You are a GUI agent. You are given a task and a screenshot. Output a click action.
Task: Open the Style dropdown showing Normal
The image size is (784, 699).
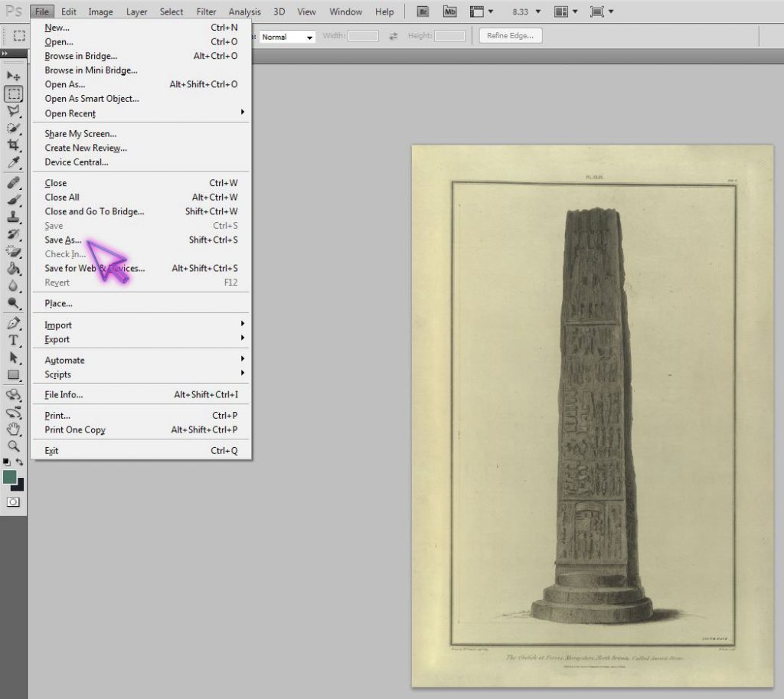point(288,37)
